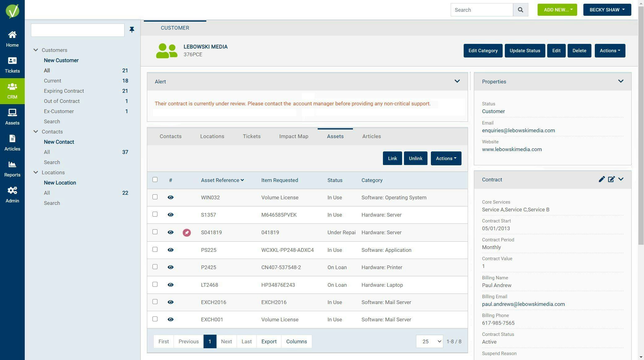Click the magnifier search button
644x360 pixels.
pos(520,10)
